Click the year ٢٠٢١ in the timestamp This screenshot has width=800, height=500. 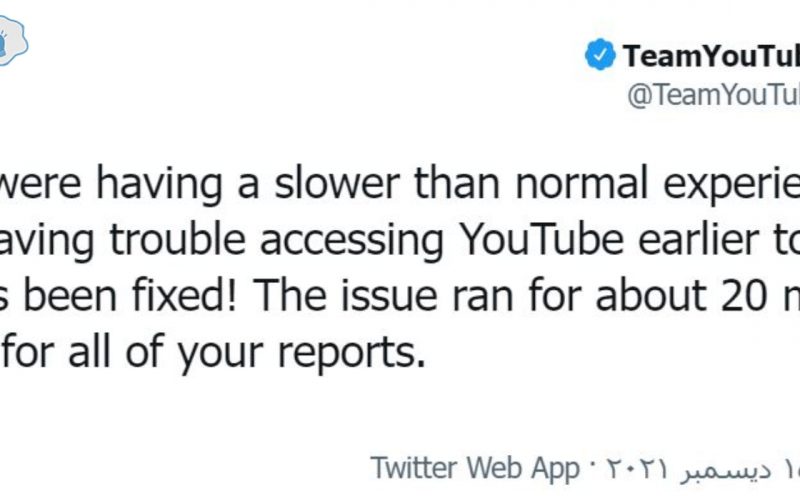click(637, 468)
